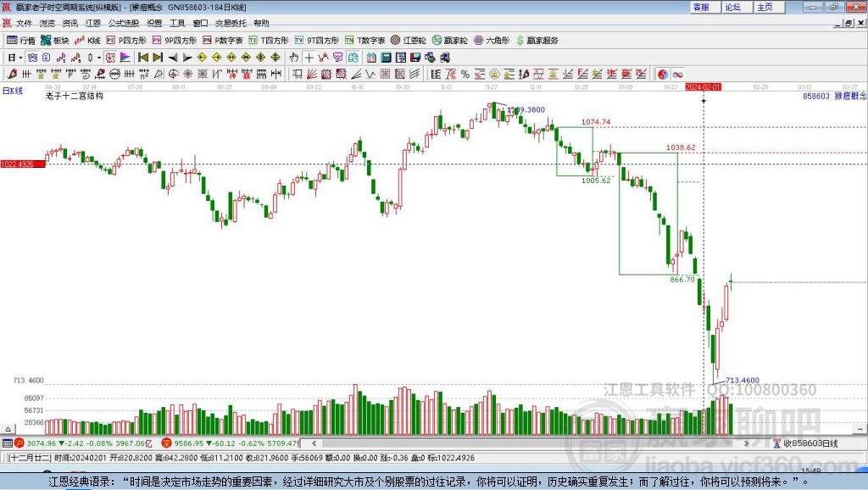The image size is (868, 490).
Task: Click the minus button at volume panel right
Action: coord(860,429)
